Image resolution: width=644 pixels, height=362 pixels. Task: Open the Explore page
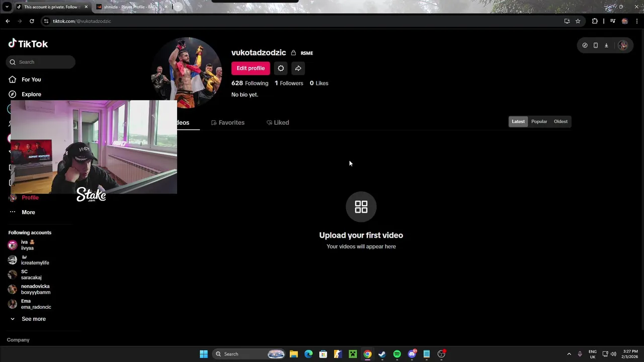pos(25,94)
